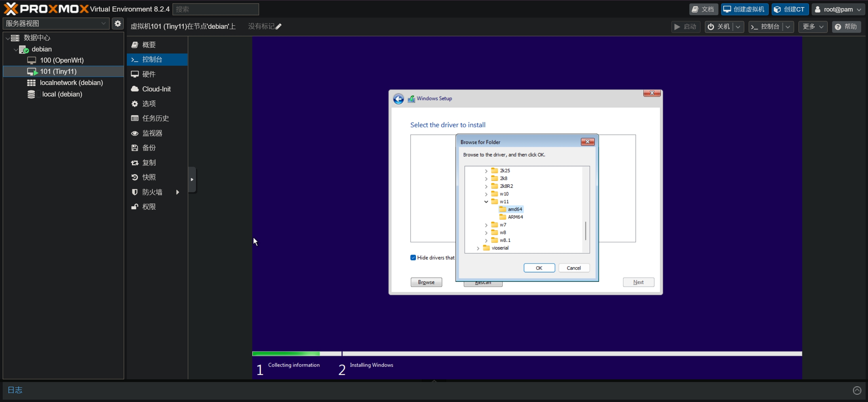The image size is (868, 402).
Task: Open the 控制台 toolbar dropdown arrow
Action: click(788, 27)
